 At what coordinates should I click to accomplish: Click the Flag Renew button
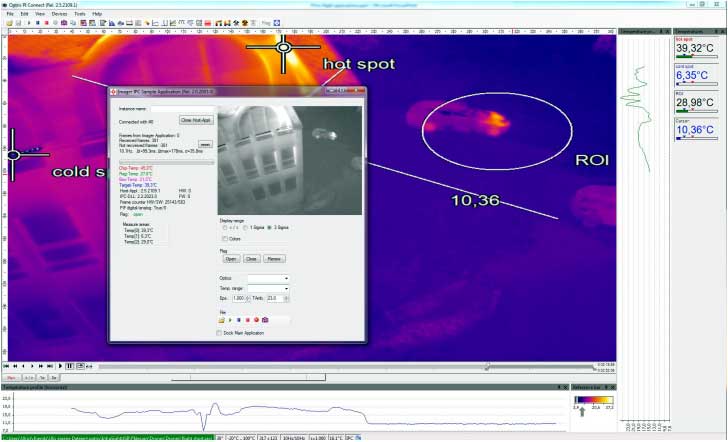click(274, 258)
